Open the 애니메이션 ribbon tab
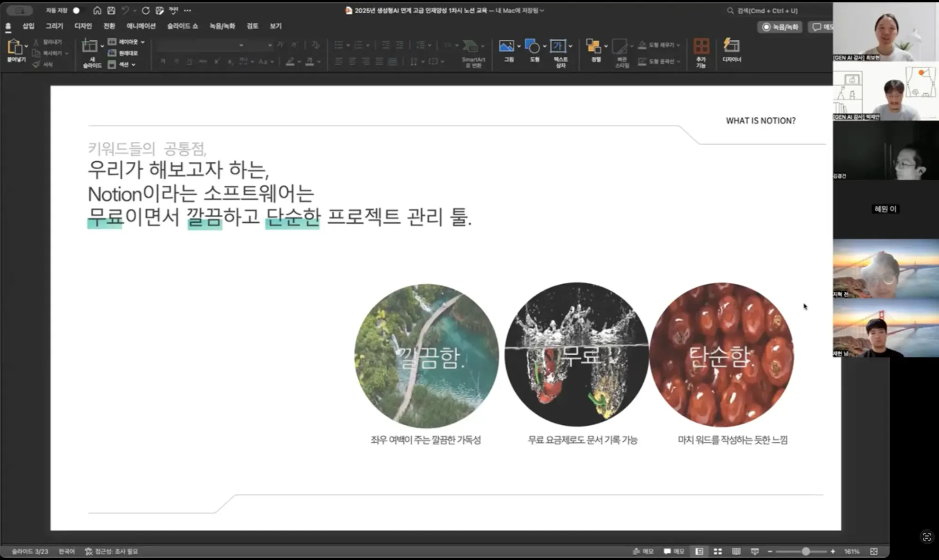Image resolution: width=939 pixels, height=560 pixels. (141, 26)
